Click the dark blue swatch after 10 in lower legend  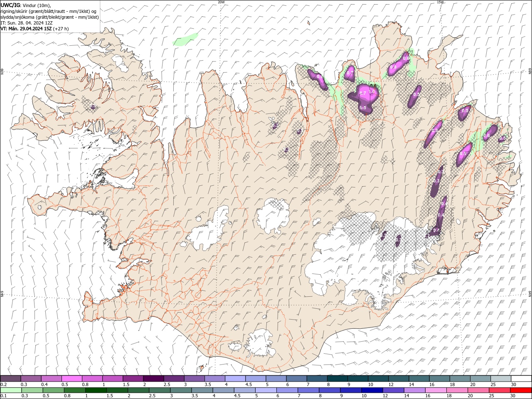coord(372,390)
